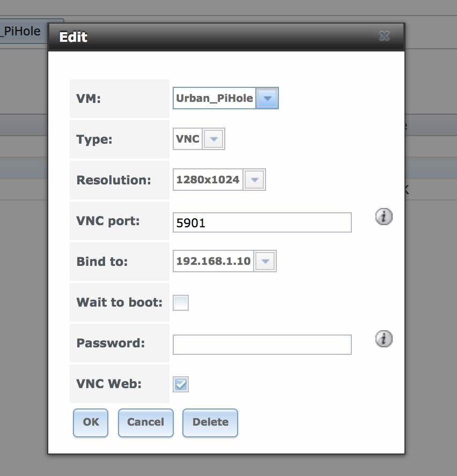Click the Edit dialog title bar

click(226, 37)
